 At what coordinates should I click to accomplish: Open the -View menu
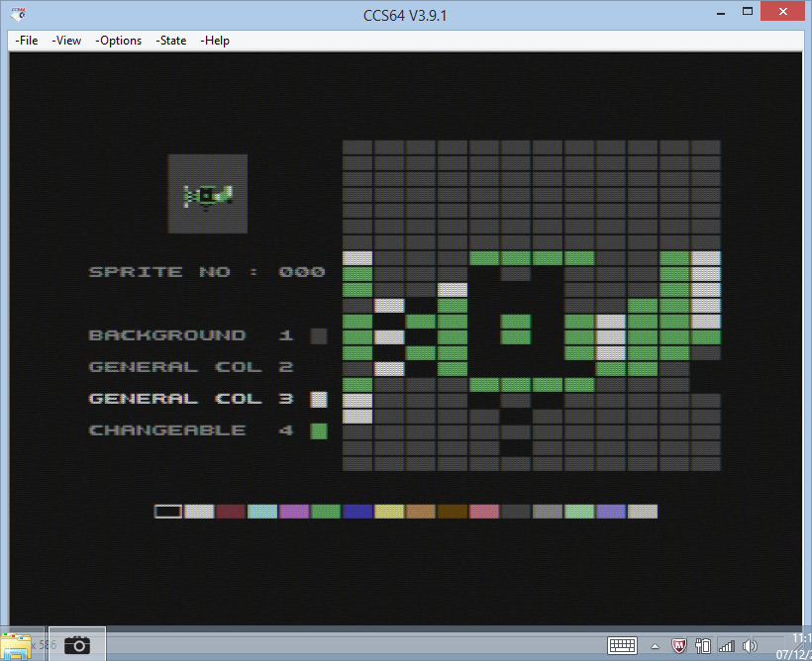pos(66,41)
